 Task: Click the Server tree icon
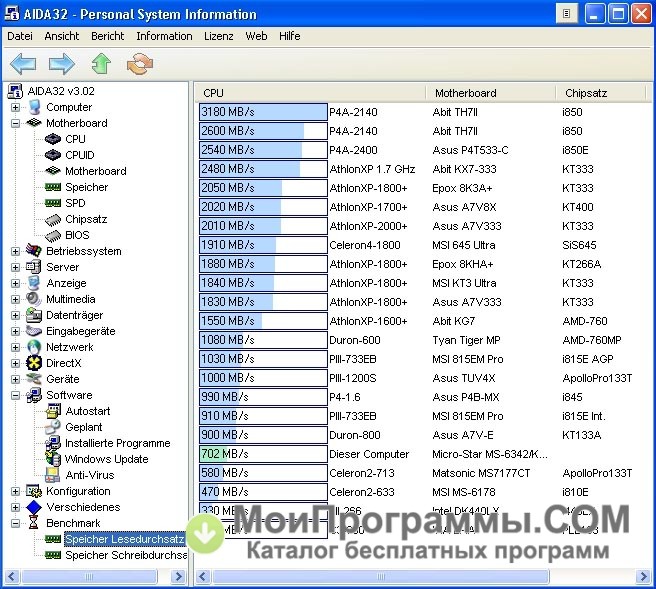point(33,267)
